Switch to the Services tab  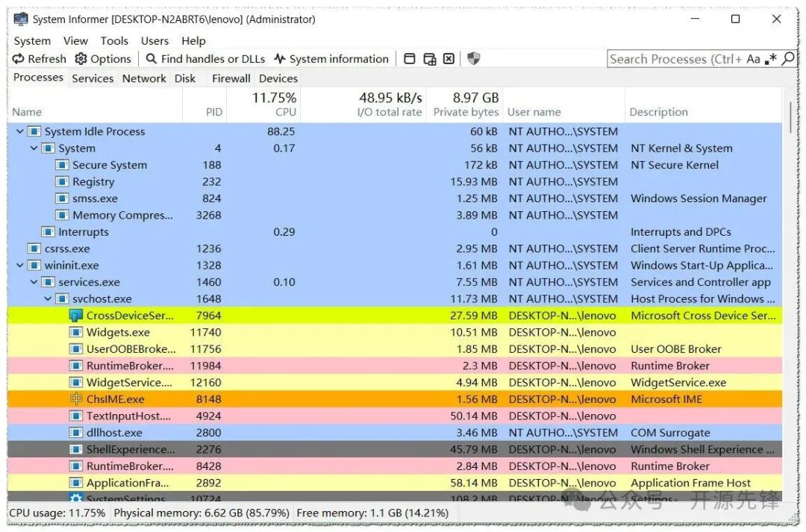pos(93,78)
